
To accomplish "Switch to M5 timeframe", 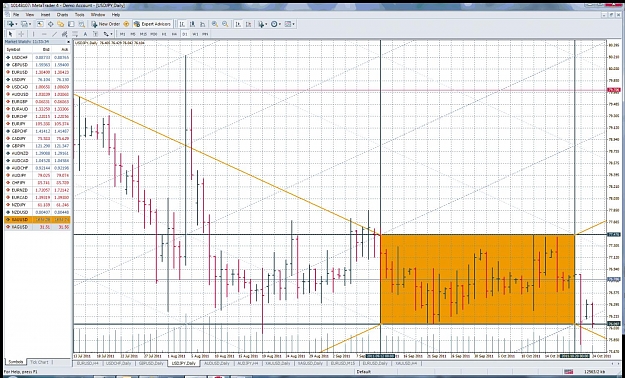I will tap(133, 34).
